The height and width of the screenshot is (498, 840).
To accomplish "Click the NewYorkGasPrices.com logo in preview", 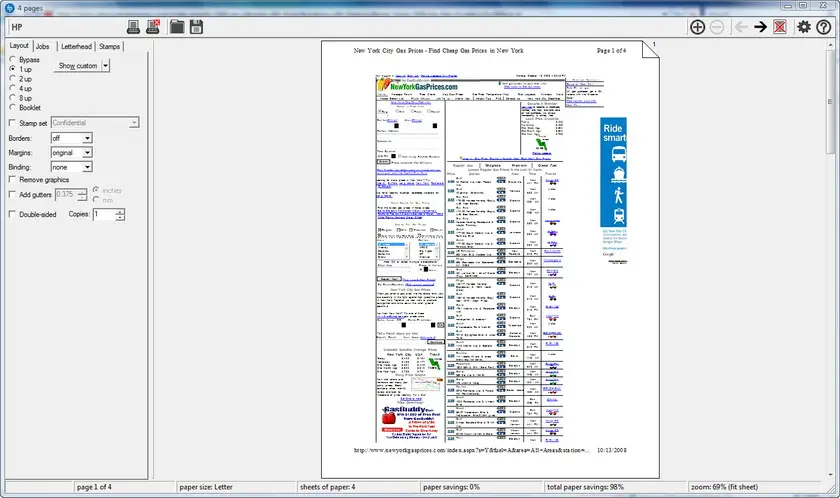I will click(418, 86).
